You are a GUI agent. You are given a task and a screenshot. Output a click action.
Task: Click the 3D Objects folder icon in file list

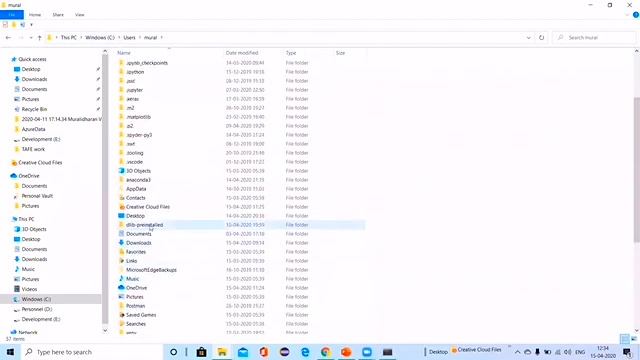coord(121,171)
